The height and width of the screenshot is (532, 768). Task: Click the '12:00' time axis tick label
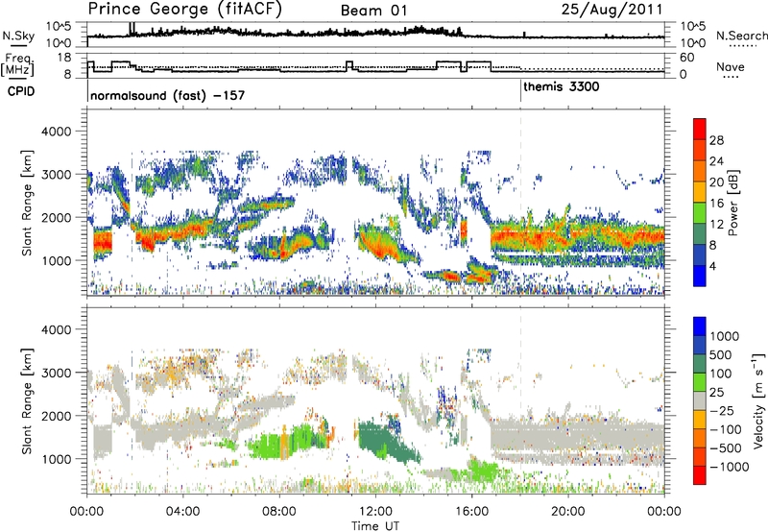coord(375,511)
